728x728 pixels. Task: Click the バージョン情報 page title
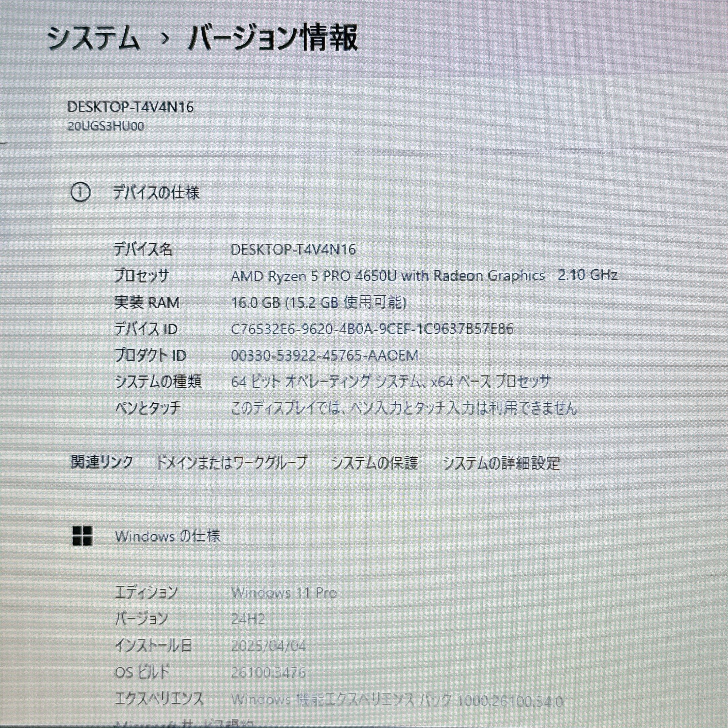point(273,38)
